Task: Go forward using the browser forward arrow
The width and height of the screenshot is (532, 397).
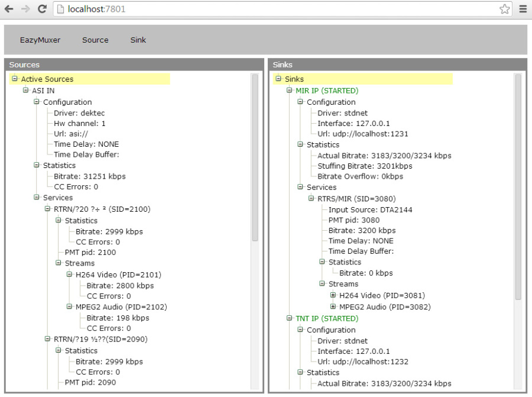Action: tap(25, 9)
